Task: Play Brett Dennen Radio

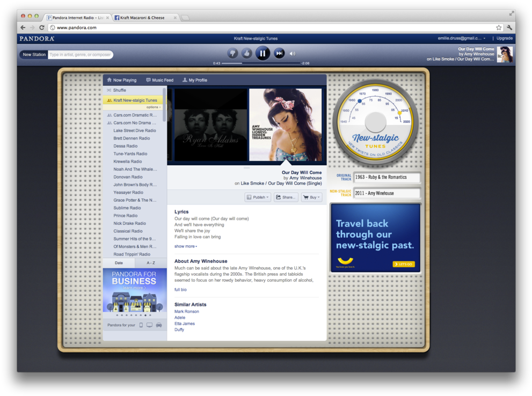Action: tap(132, 138)
